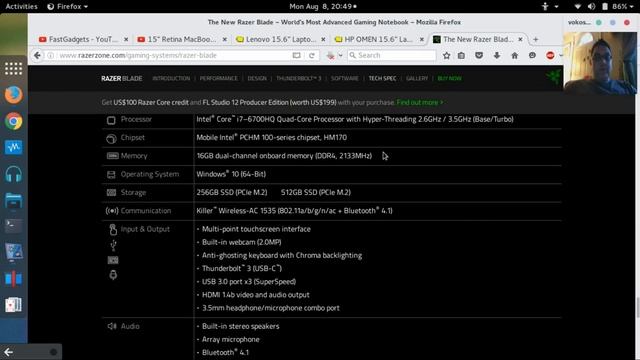
Task: Click the page vertical scrollbar thumb
Action: coord(638,308)
